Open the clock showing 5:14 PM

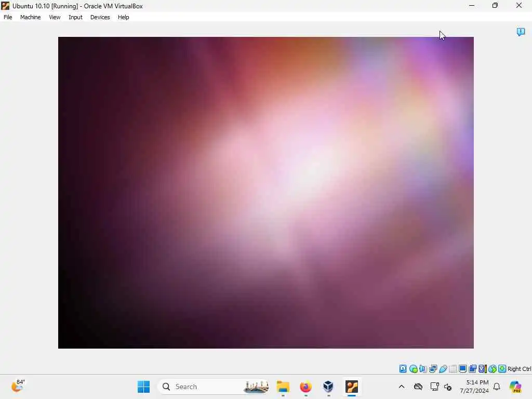(474, 387)
